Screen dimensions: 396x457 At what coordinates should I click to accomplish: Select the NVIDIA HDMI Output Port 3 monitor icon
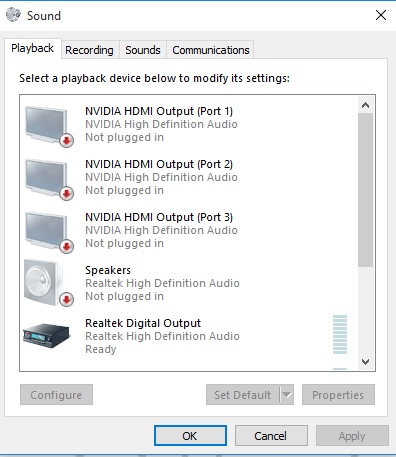46,231
